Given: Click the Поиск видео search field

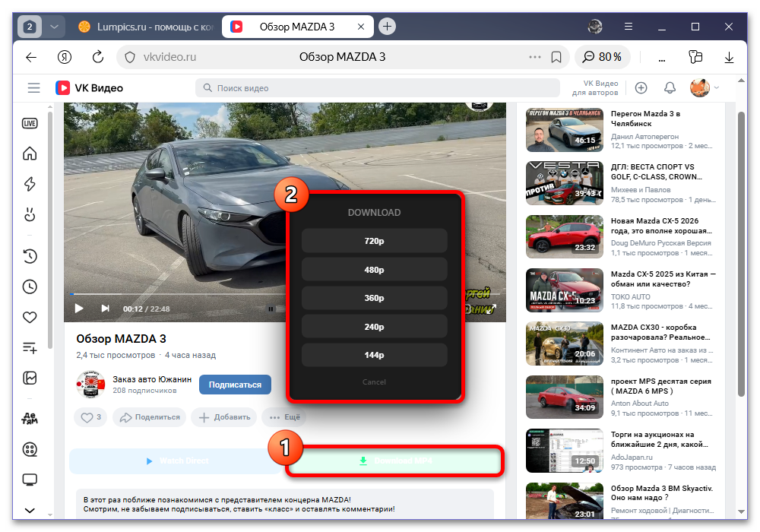Looking at the screenshot, I should tap(378, 87).
